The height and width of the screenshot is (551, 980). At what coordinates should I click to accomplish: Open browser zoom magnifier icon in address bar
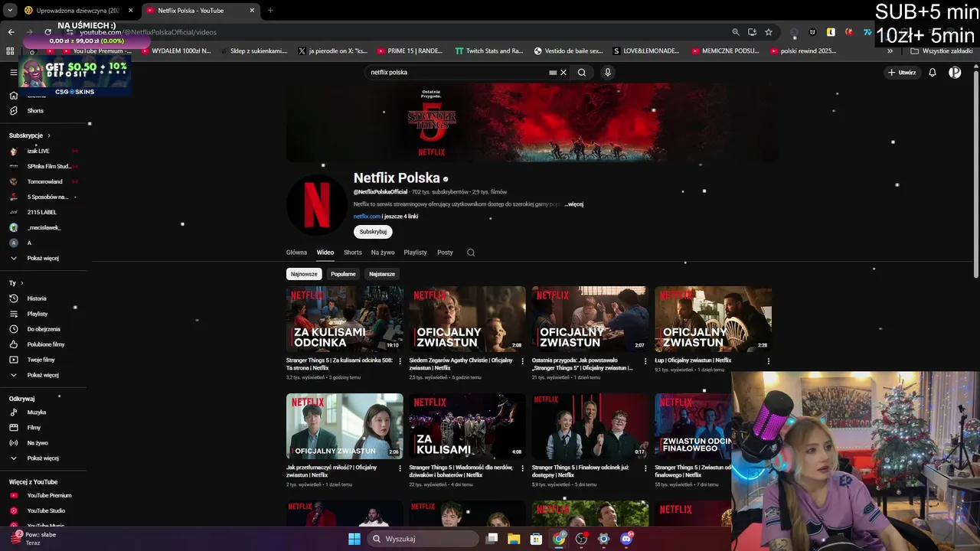click(x=736, y=32)
